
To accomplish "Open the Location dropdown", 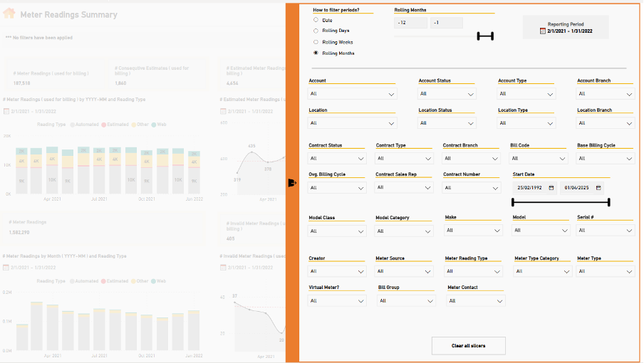I will [352, 123].
